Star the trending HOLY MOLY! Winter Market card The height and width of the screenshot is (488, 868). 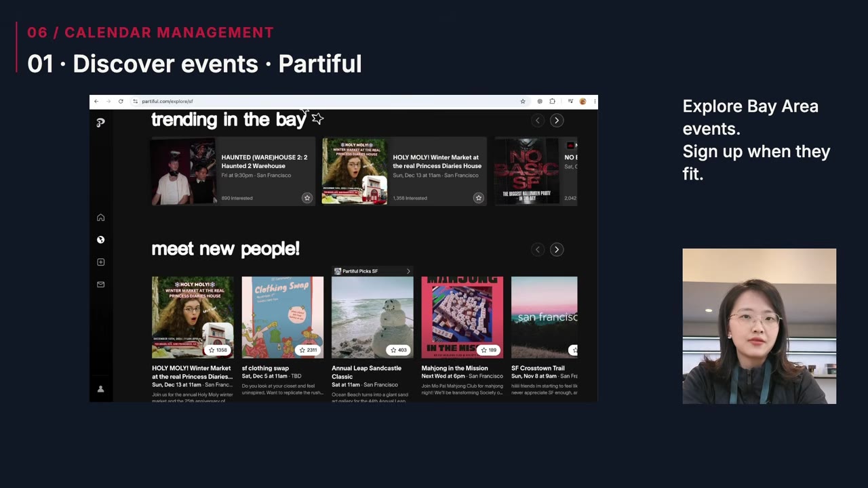pyautogui.click(x=479, y=198)
